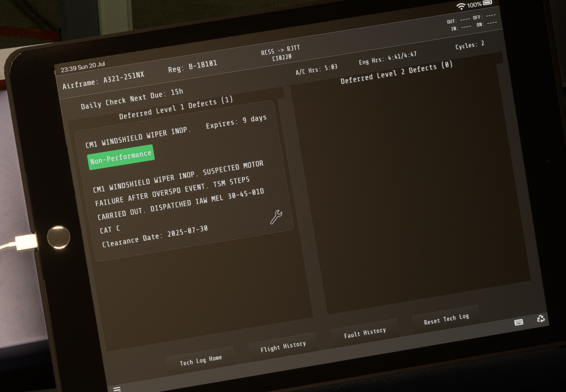
Task: View the Fault History page
Action: (x=364, y=333)
